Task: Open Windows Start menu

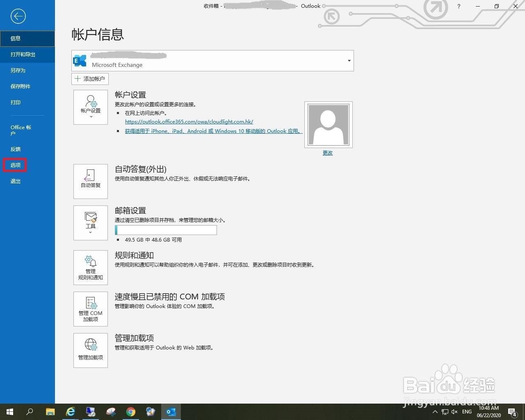Action: point(10,412)
